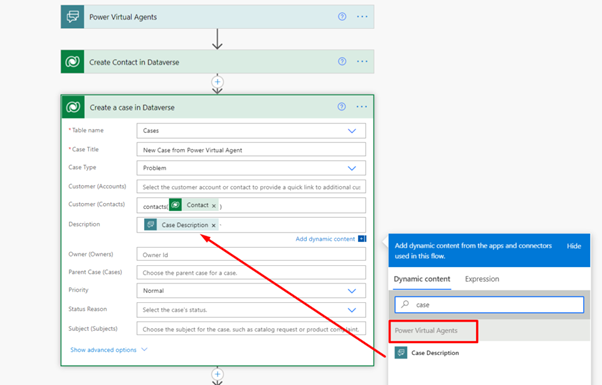Click the Owner Id field
Viewport: 602px width, 385px height.
pyautogui.click(x=251, y=254)
